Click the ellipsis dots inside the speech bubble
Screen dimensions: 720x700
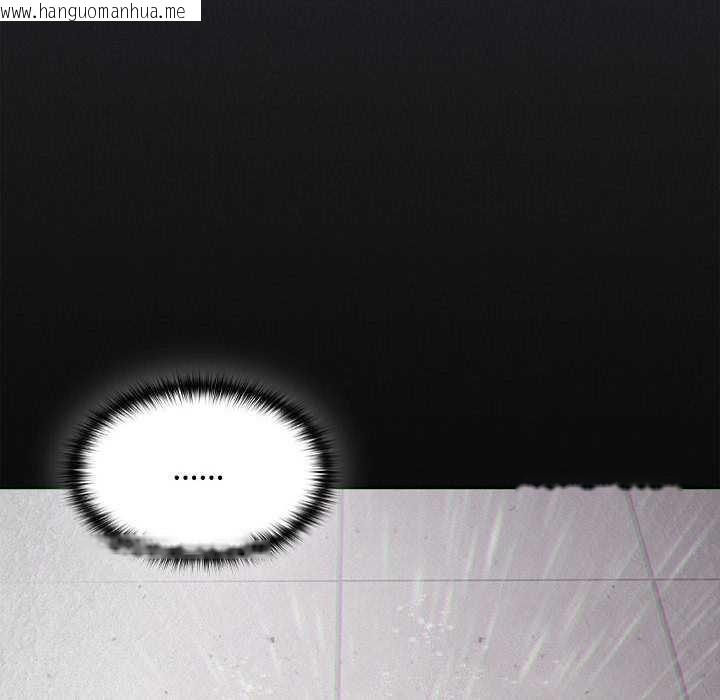(198, 478)
